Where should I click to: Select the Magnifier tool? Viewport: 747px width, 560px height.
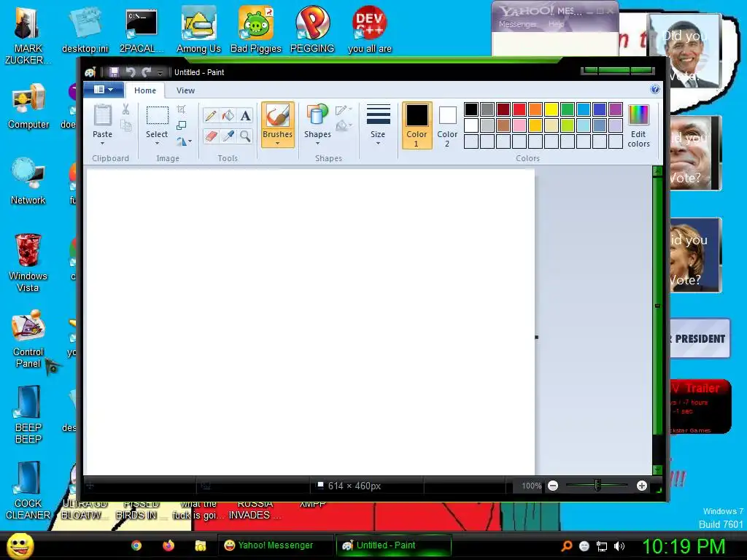point(245,136)
